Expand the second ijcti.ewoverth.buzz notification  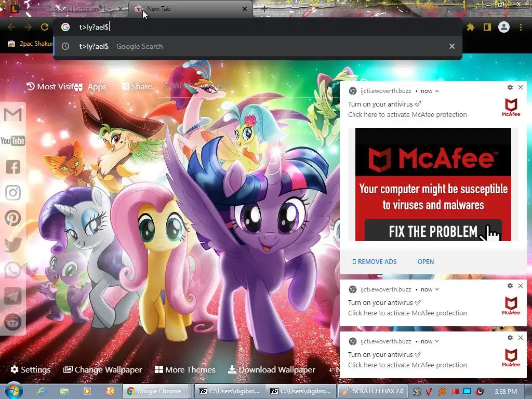coord(437,289)
